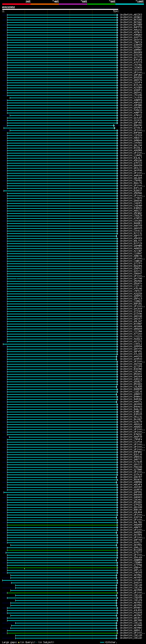The width and height of the screenshot is (146, 644).
Task: Select label UniRef100_A7NXZ2
Action: [131, 115]
